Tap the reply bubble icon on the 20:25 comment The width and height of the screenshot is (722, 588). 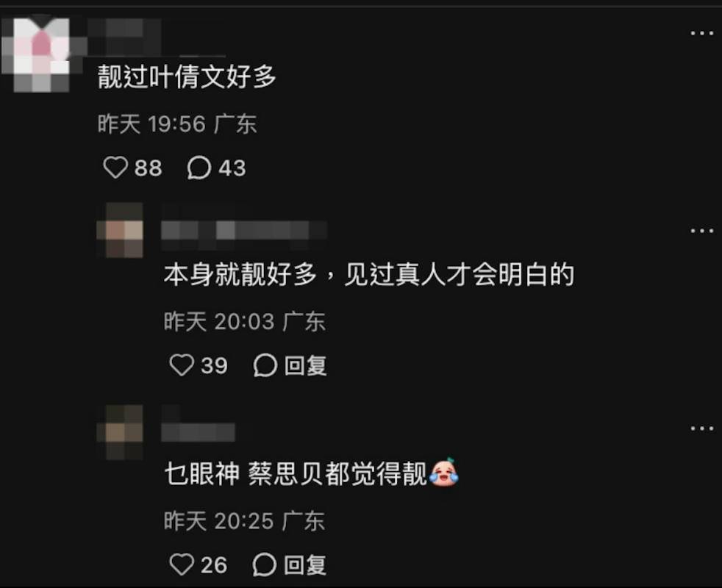[x=265, y=564]
